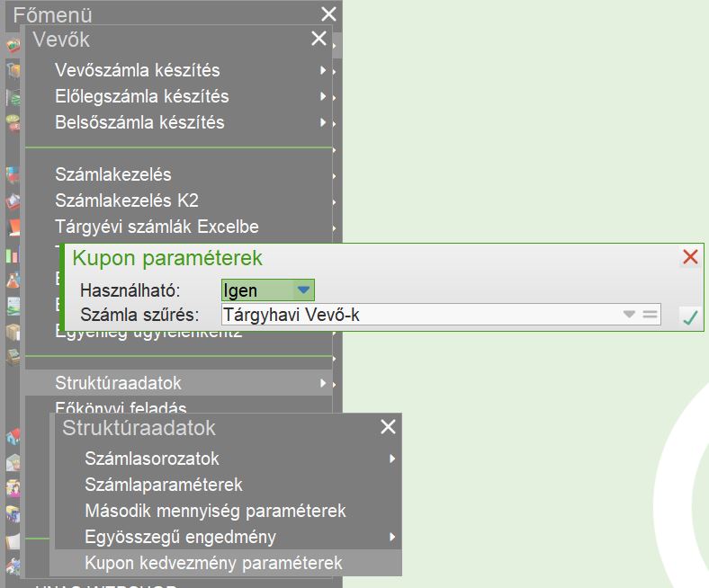Viewport: 709px width, 588px height.
Task: Click the banknotes stack sidebar icon
Action: 13,97
